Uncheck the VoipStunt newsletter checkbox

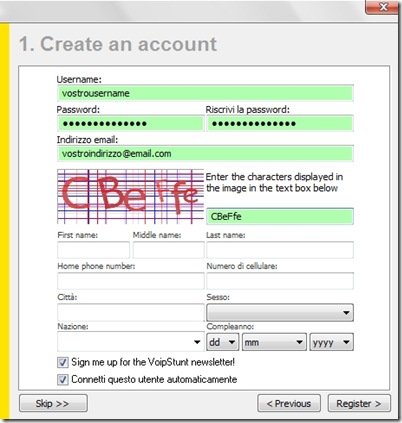[x=63, y=362]
